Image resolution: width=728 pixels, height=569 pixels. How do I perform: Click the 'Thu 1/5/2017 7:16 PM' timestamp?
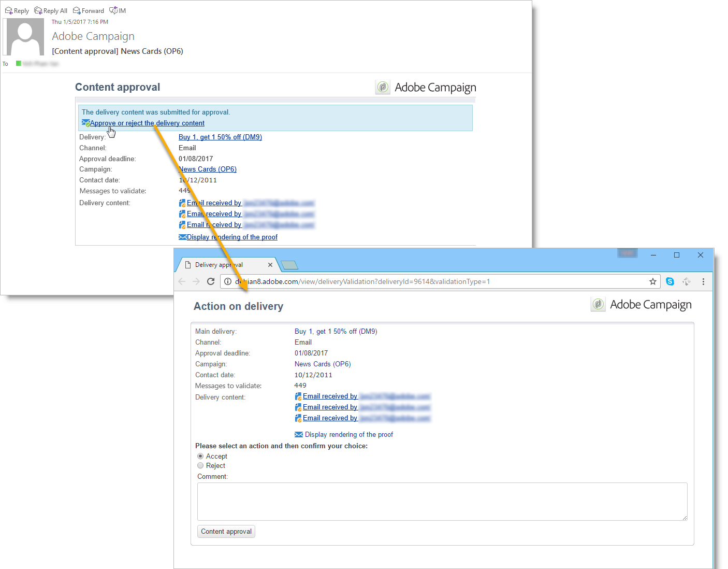click(x=80, y=22)
